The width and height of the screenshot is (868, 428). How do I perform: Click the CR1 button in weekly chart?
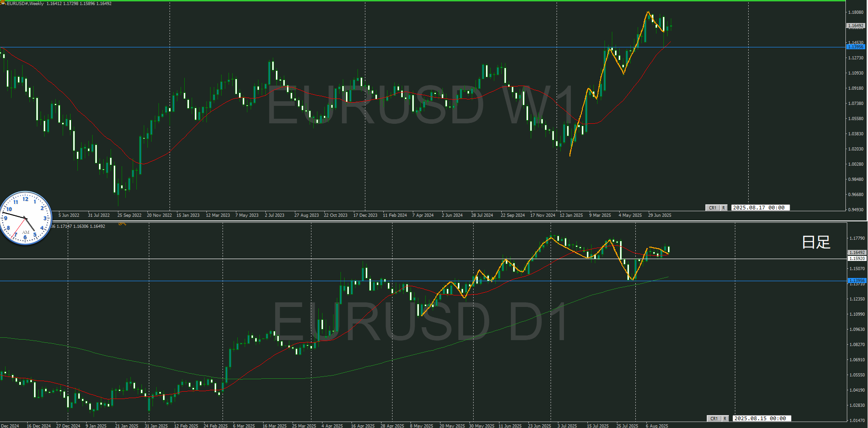point(712,208)
